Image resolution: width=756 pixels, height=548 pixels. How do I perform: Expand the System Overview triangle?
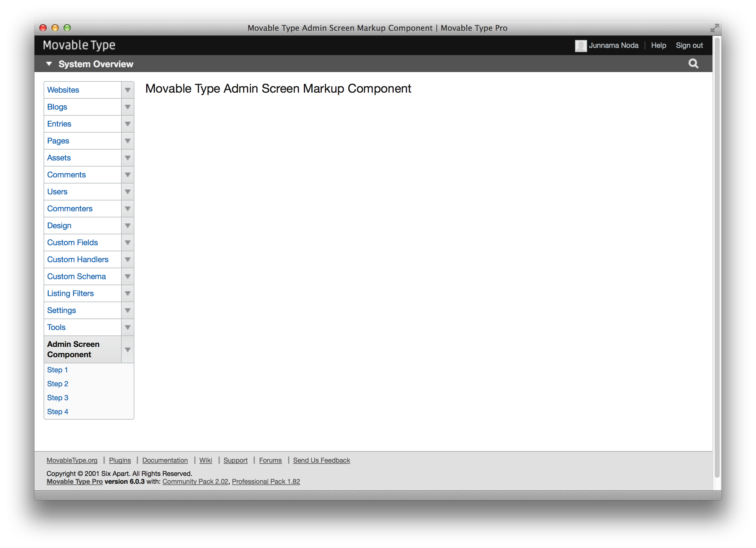(x=49, y=64)
